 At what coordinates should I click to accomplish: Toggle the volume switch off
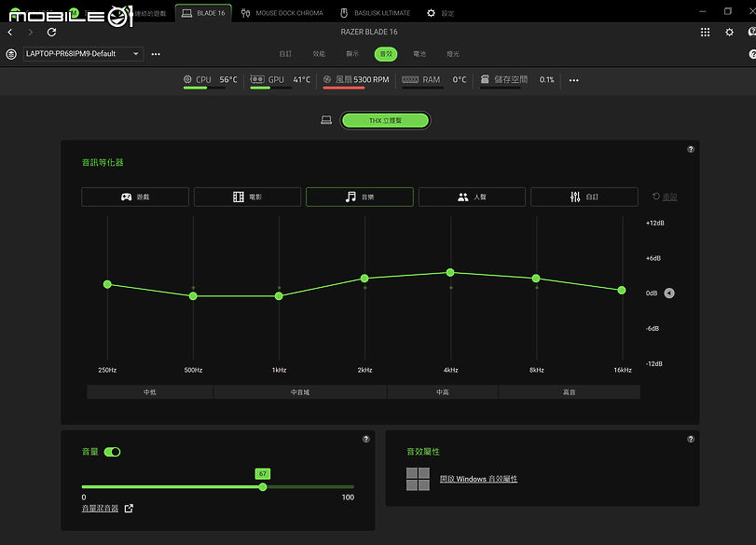[x=113, y=452]
